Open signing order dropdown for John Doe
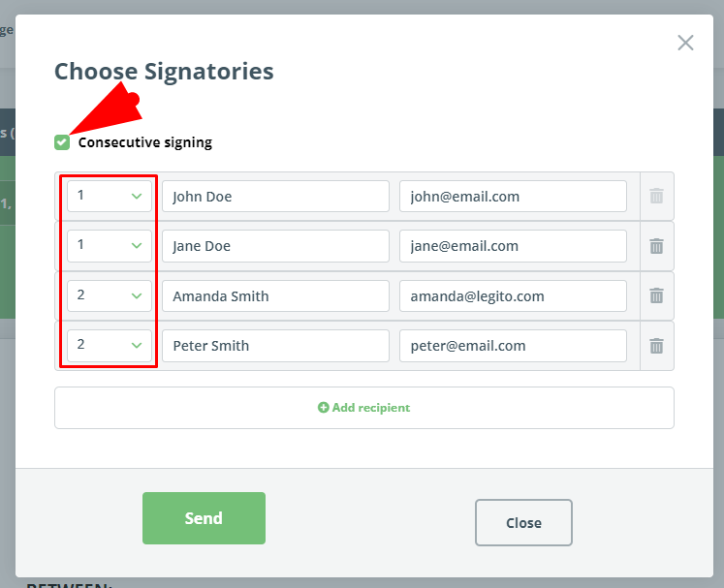The width and height of the screenshot is (724, 588). pos(110,196)
